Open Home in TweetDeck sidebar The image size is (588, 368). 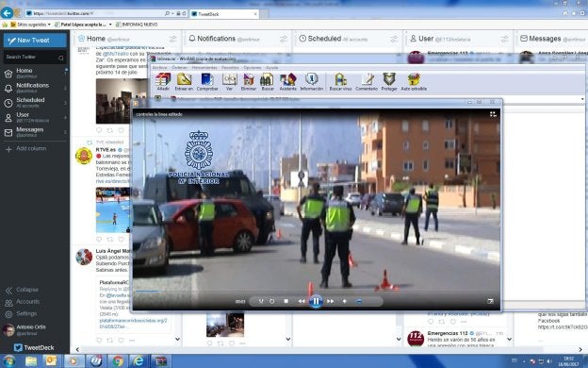coord(35,73)
